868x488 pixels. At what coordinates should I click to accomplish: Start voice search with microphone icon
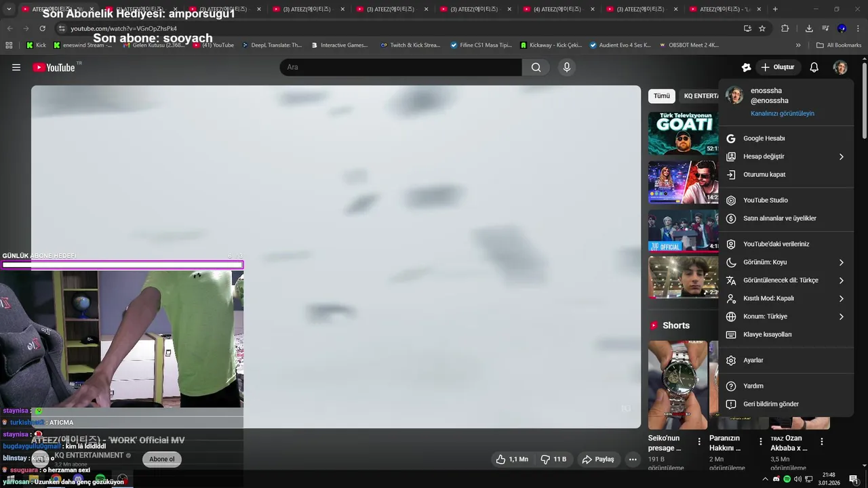pos(567,67)
